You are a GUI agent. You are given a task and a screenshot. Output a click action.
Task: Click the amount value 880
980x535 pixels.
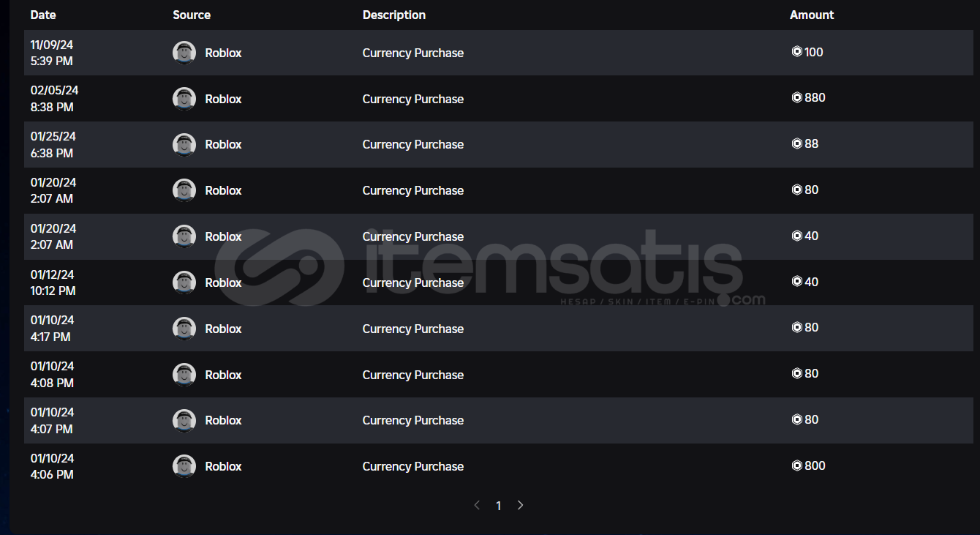(815, 97)
